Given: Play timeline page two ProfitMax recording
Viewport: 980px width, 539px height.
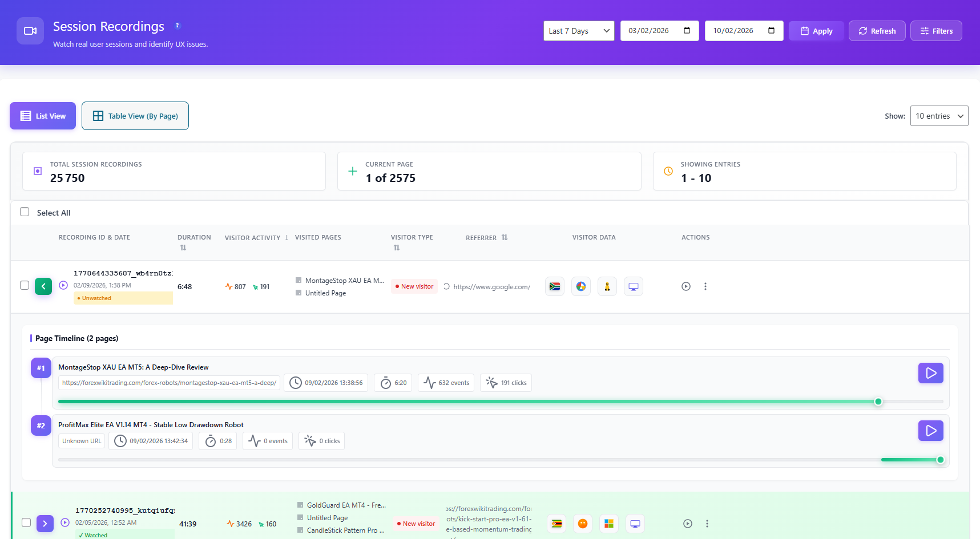Looking at the screenshot, I should (x=930, y=431).
